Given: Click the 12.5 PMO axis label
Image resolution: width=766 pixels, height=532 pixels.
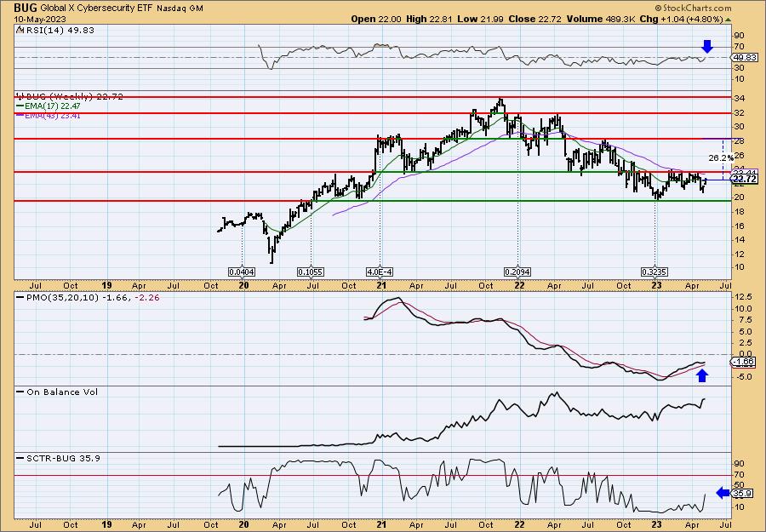Looking at the screenshot, I should [x=743, y=297].
